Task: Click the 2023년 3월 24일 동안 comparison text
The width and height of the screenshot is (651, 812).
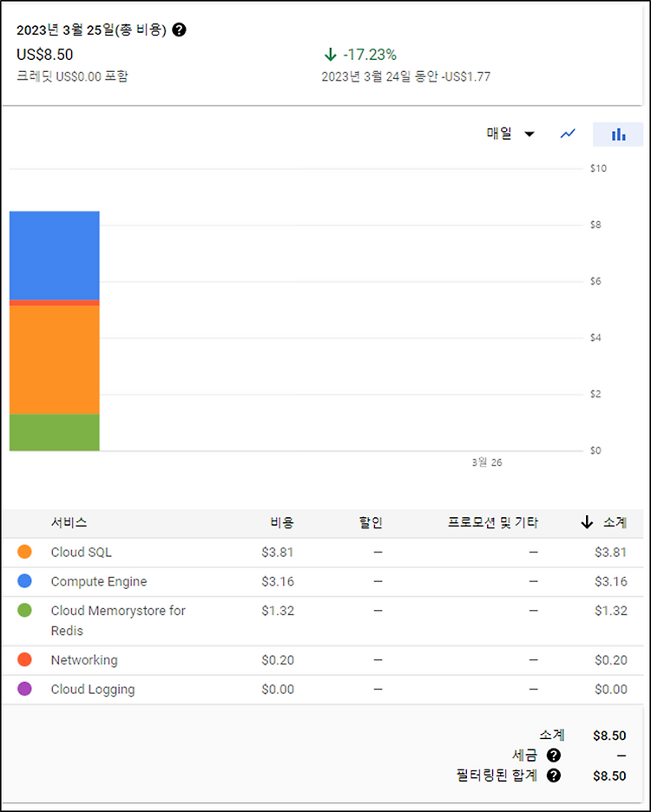Action: 406,76
